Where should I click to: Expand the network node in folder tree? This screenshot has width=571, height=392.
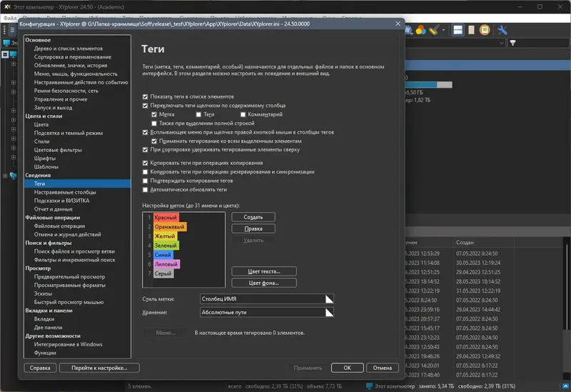click(x=5, y=176)
